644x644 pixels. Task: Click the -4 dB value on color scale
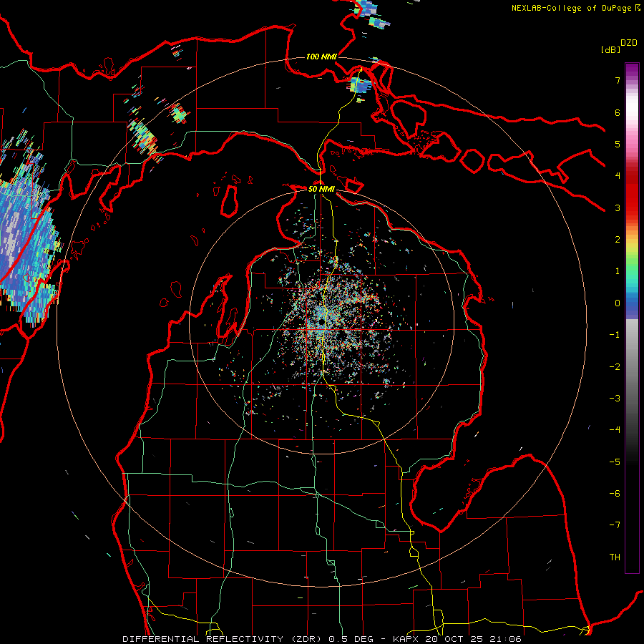pyautogui.click(x=615, y=430)
